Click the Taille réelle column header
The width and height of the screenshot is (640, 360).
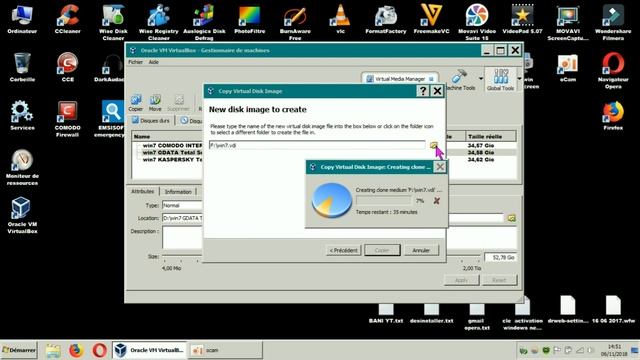point(491,136)
